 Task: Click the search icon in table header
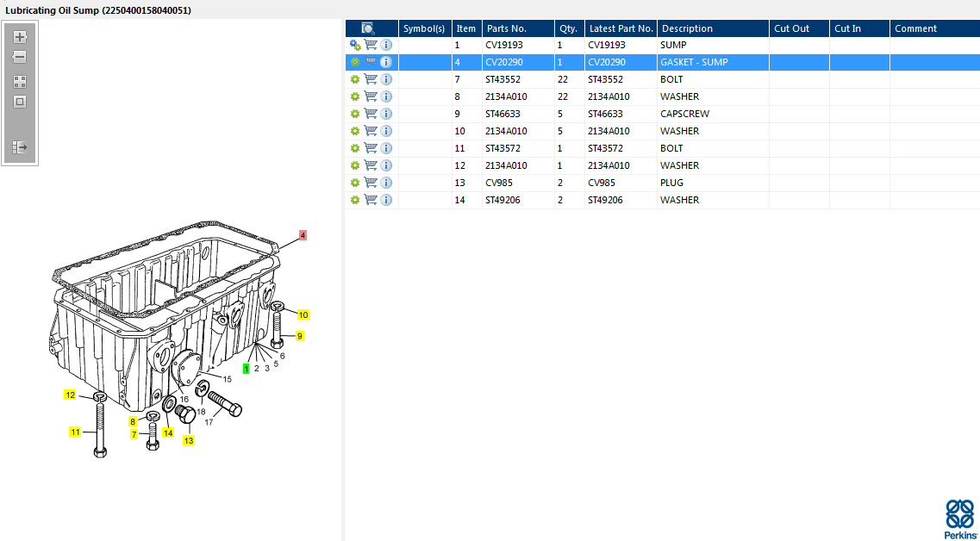point(368,28)
